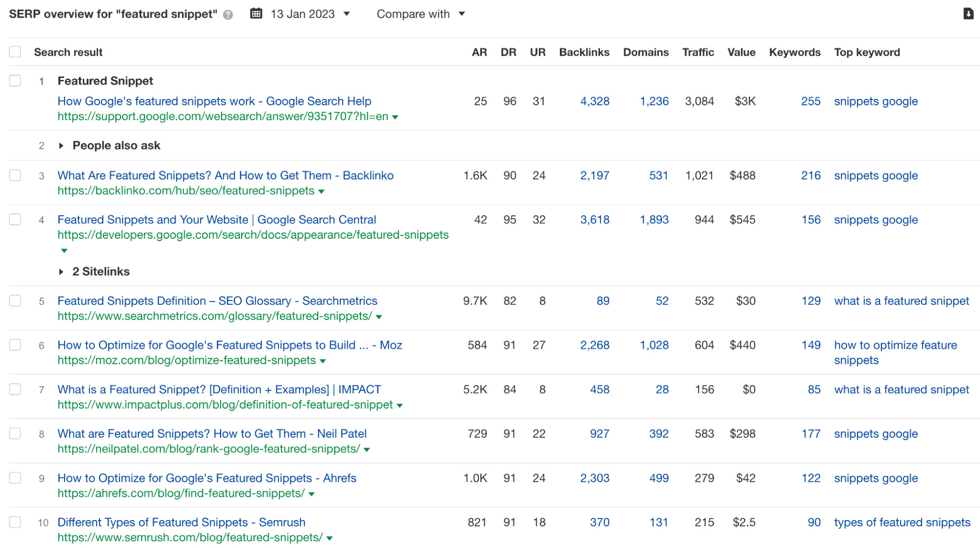Viewport: 980px width, 548px height.
Task: Open How Google's featured snippets work article
Action: (x=214, y=101)
